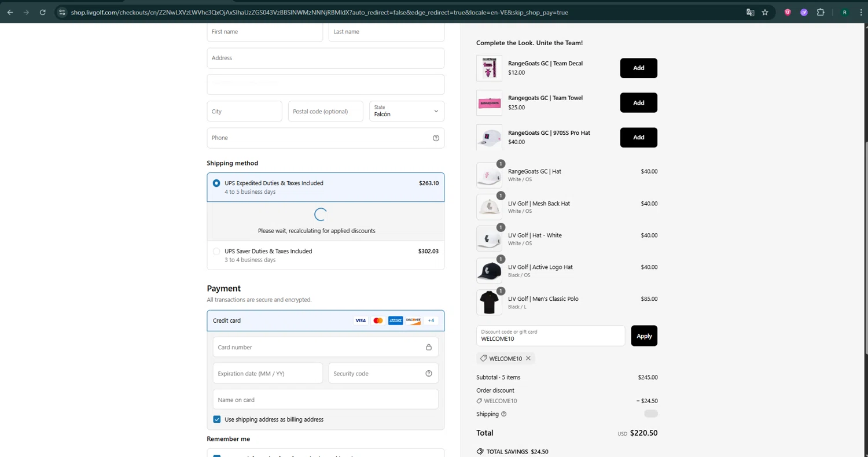Click the Mastercard logo
The height and width of the screenshot is (457, 868).
378,320
